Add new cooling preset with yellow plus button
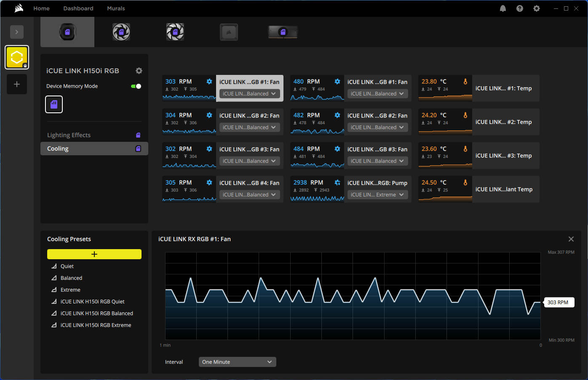This screenshot has height=380, width=588. click(x=94, y=254)
